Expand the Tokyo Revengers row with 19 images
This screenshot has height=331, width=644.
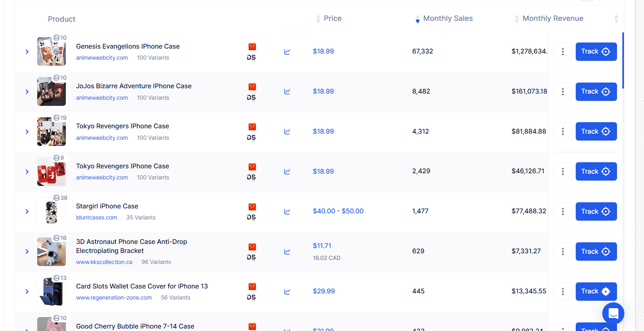[27, 132]
